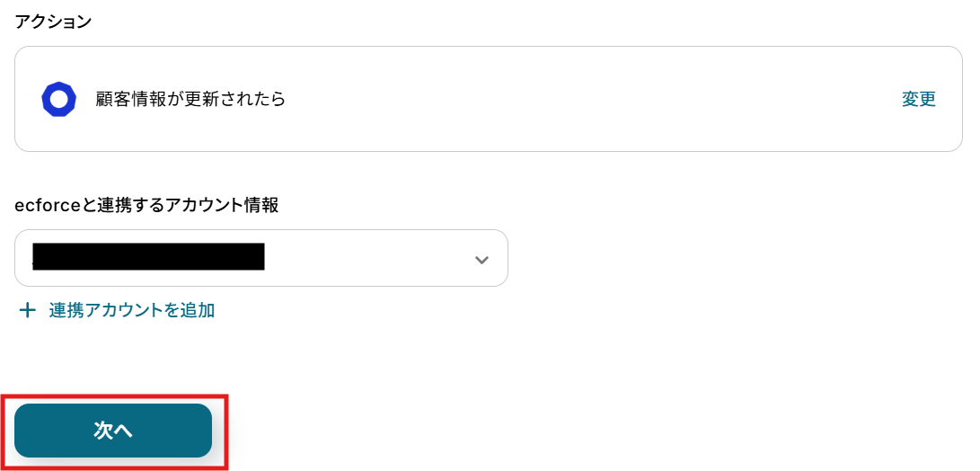Image resolution: width=980 pixels, height=471 pixels.
Task: Click the chevron arrow in account selector
Action: pos(481,260)
